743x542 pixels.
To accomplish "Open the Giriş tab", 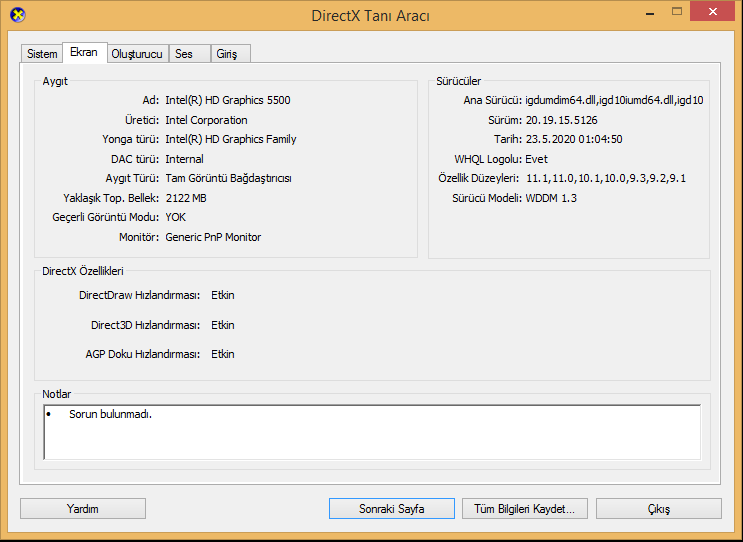I will tap(231, 54).
